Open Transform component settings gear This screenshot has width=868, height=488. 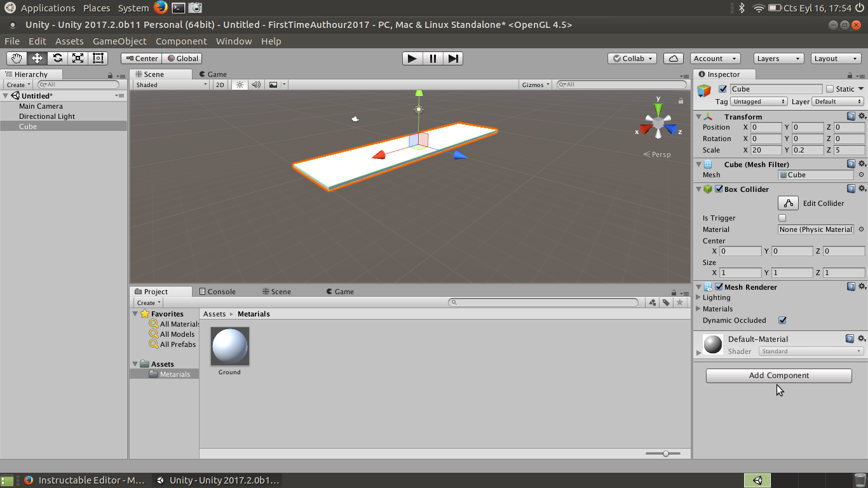pyautogui.click(x=862, y=116)
